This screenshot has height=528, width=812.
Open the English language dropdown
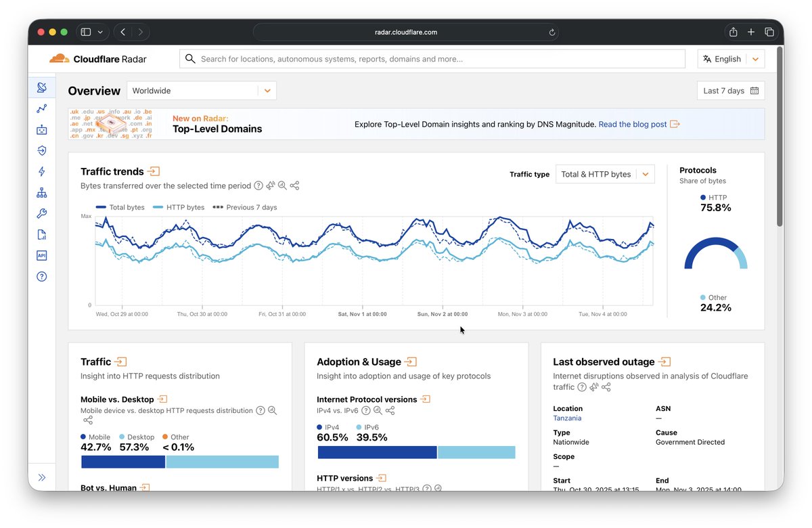pos(731,59)
